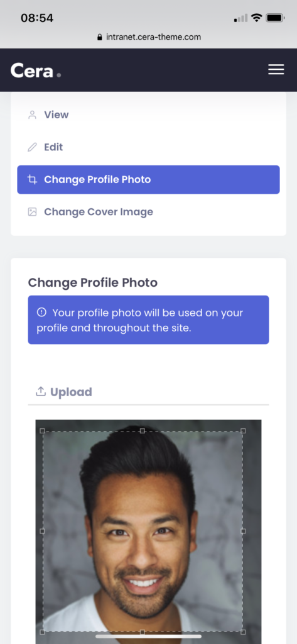Screen dimensions: 297x644
Task: Click the top-right crop handle
Action: [x=243, y=431]
